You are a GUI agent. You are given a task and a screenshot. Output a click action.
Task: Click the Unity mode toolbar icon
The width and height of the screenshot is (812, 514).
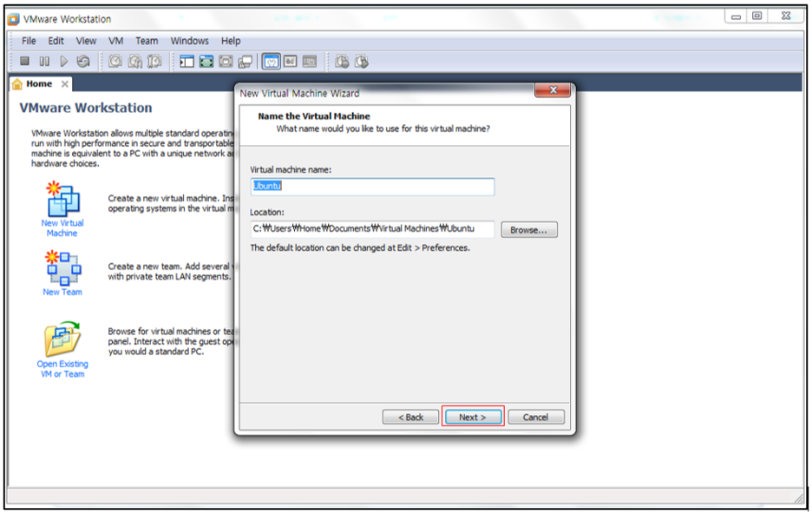tap(245, 62)
